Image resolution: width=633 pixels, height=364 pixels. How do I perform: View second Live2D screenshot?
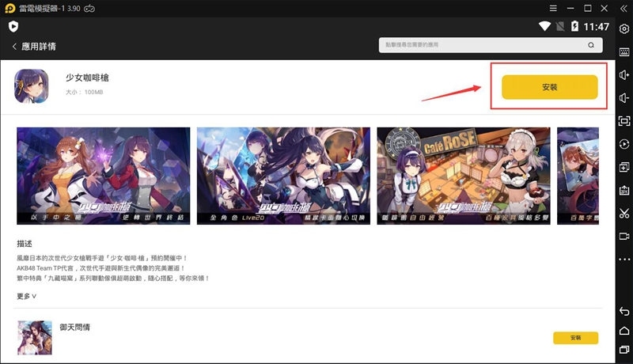(283, 176)
